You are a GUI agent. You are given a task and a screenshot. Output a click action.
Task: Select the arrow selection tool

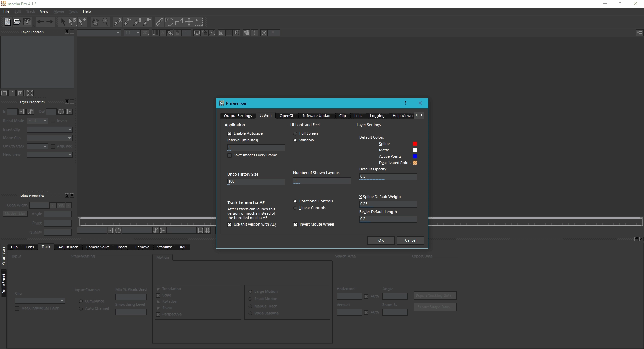tap(63, 22)
